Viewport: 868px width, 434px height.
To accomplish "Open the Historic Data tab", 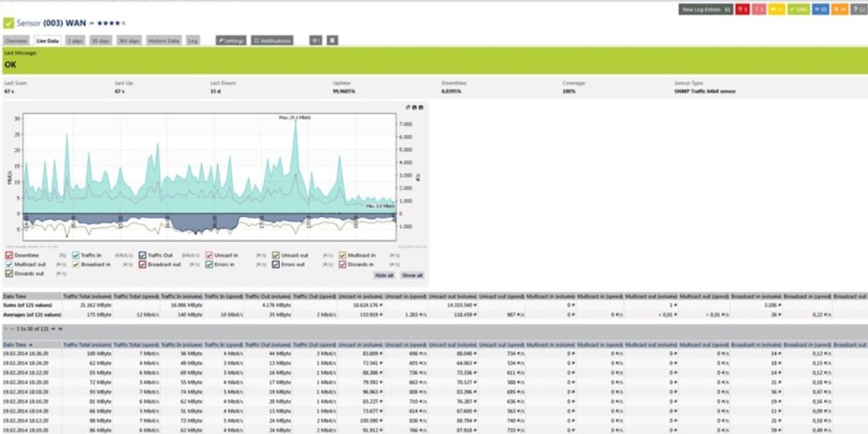I will 163,41.
